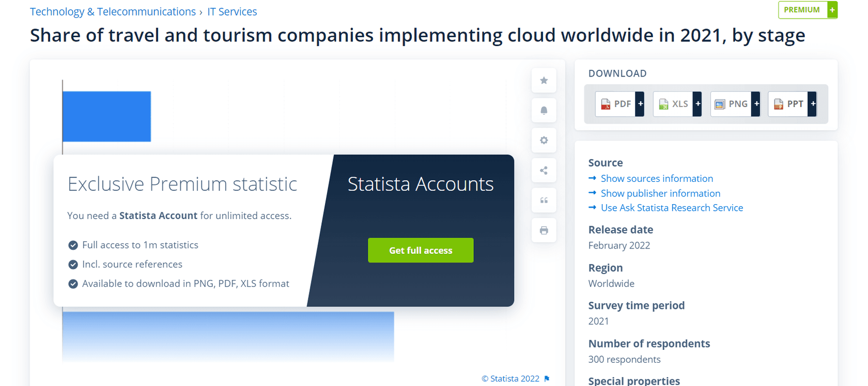
Task: Download the statistic as PNG
Action: pos(735,104)
